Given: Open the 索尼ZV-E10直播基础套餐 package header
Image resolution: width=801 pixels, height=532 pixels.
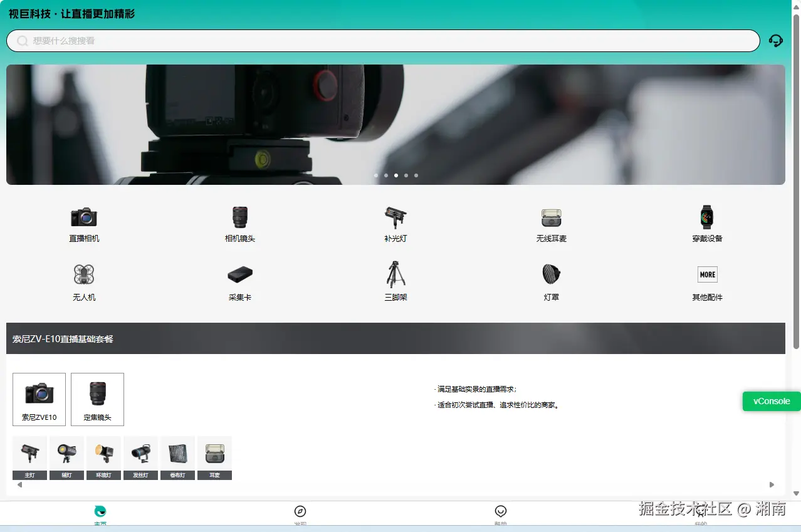Looking at the screenshot, I should (395, 338).
